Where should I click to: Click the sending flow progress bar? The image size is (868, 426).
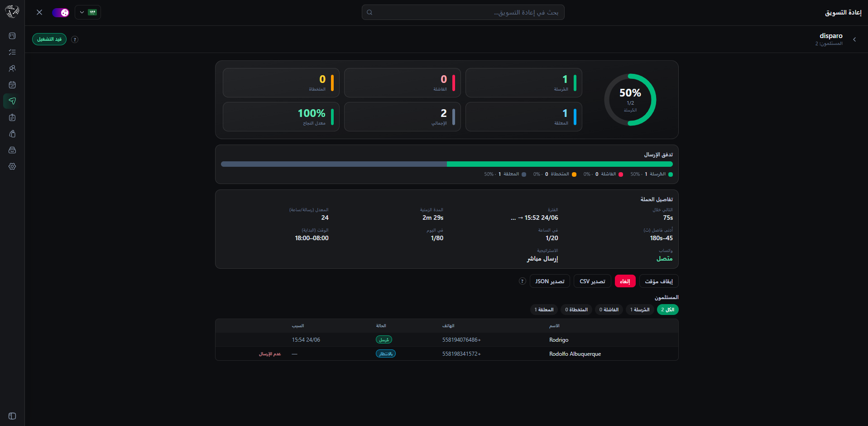coord(447,164)
